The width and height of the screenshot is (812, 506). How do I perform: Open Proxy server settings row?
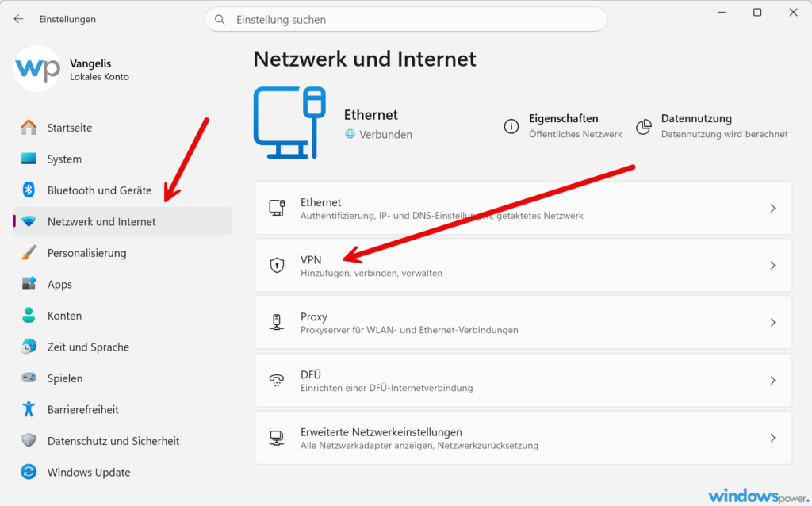523,322
